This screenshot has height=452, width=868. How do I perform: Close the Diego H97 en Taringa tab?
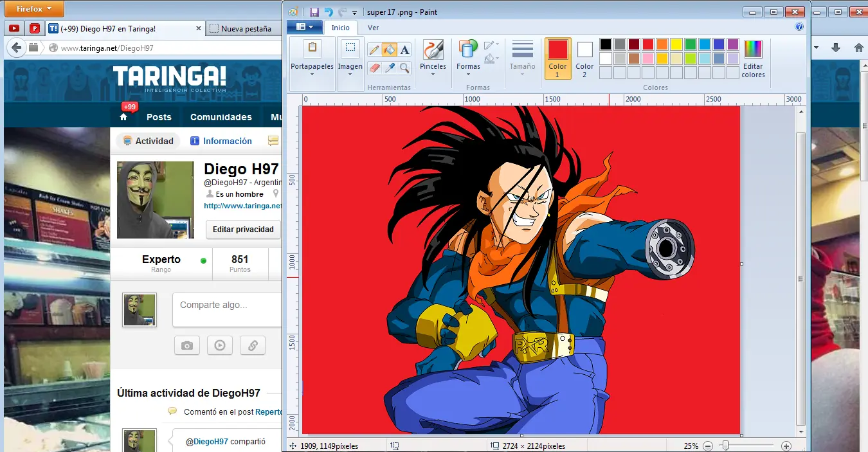[198, 28]
